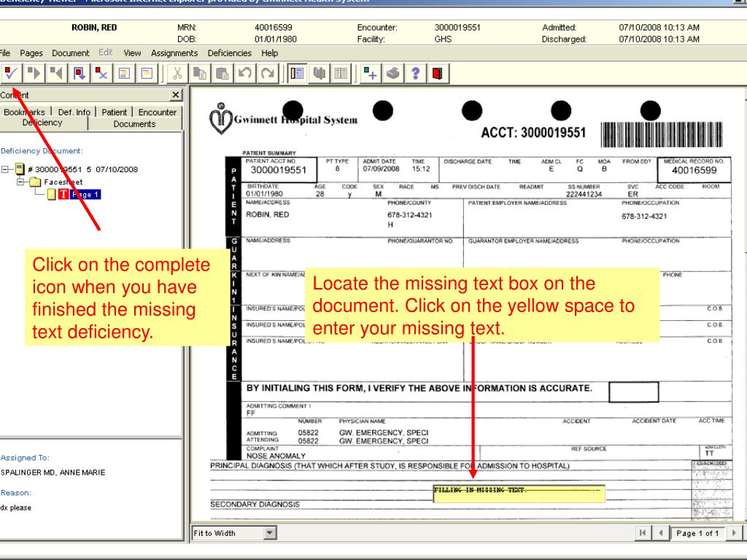The image size is (747, 560).
Task: Click the medical record no. 40016599 box
Action: [x=694, y=170]
